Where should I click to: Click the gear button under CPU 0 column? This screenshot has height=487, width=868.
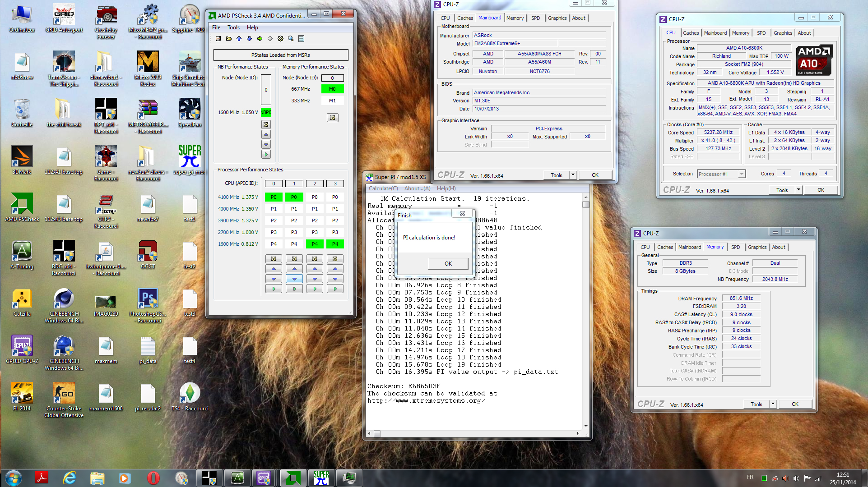pos(274,259)
